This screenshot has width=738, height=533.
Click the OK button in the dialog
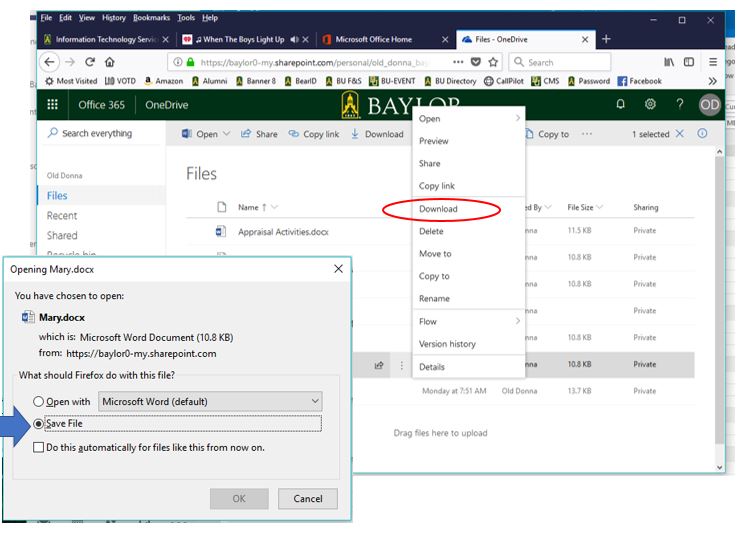239,499
